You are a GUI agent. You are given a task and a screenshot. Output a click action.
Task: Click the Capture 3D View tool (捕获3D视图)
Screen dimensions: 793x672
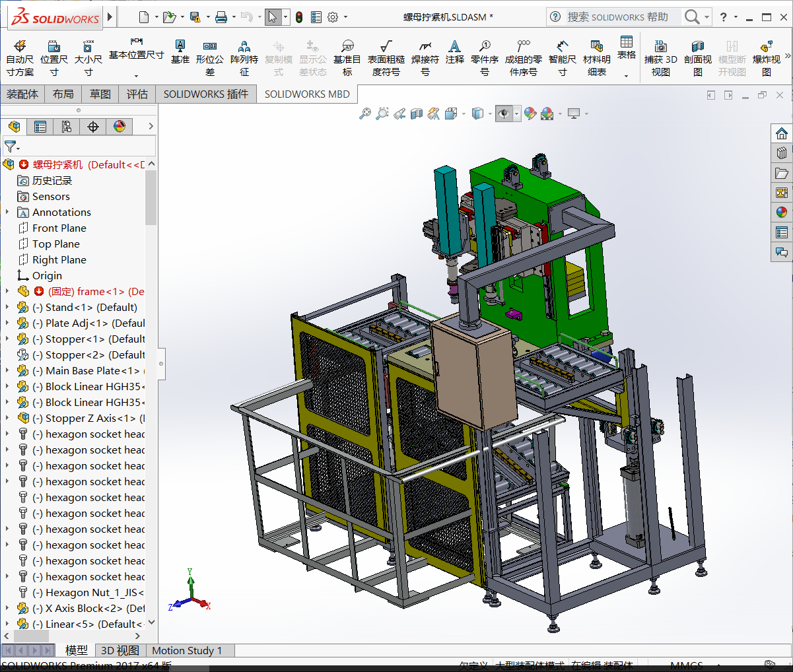661,58
